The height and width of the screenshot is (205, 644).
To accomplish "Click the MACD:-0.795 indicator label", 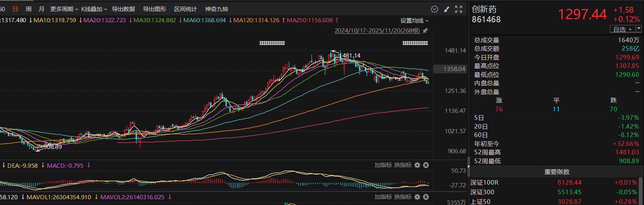I will click(x=65, y=166).
